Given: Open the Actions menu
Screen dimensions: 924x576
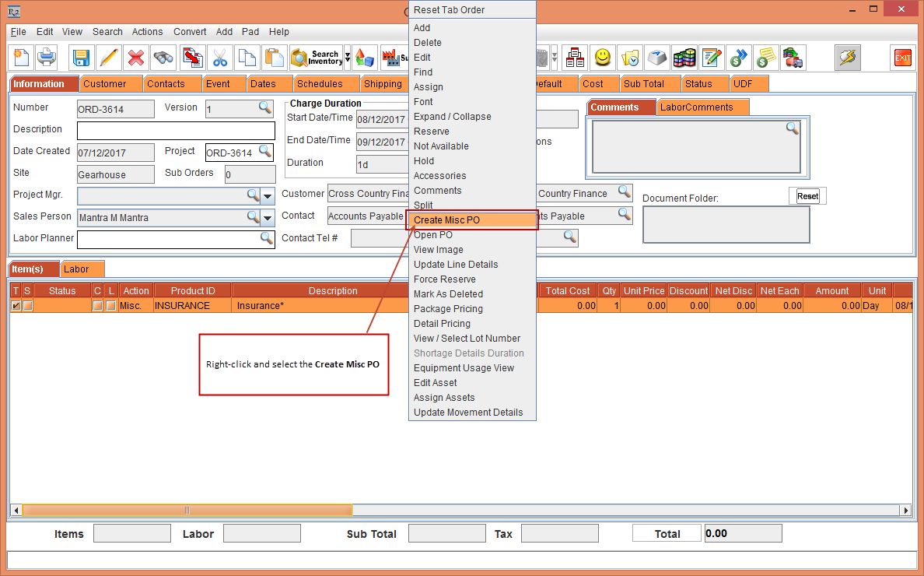Looking at the screenshot, I should point(147,32).
